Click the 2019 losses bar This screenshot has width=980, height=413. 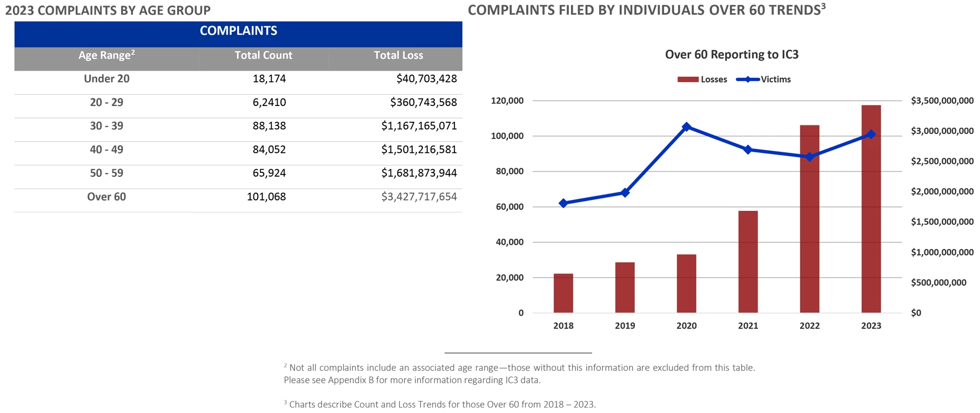(x=625, y=288)
